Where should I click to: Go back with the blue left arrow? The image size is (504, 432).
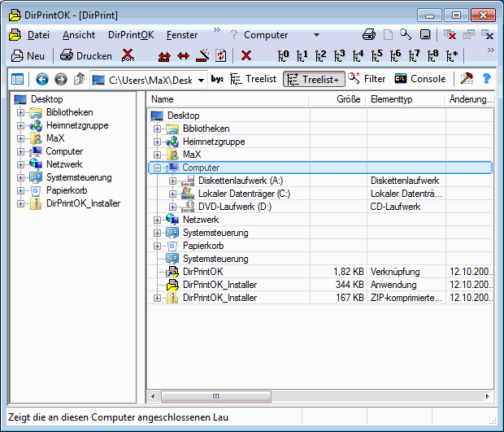tap(42, 79)
